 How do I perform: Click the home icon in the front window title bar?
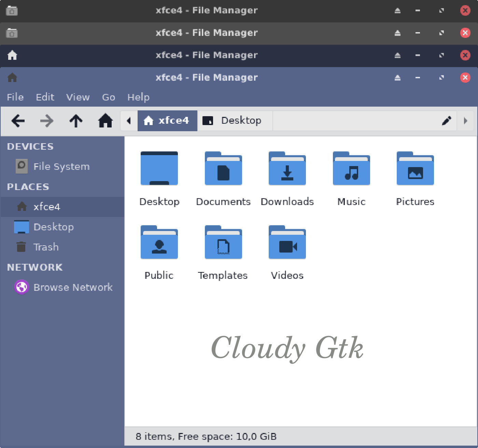tap(12, 78)
